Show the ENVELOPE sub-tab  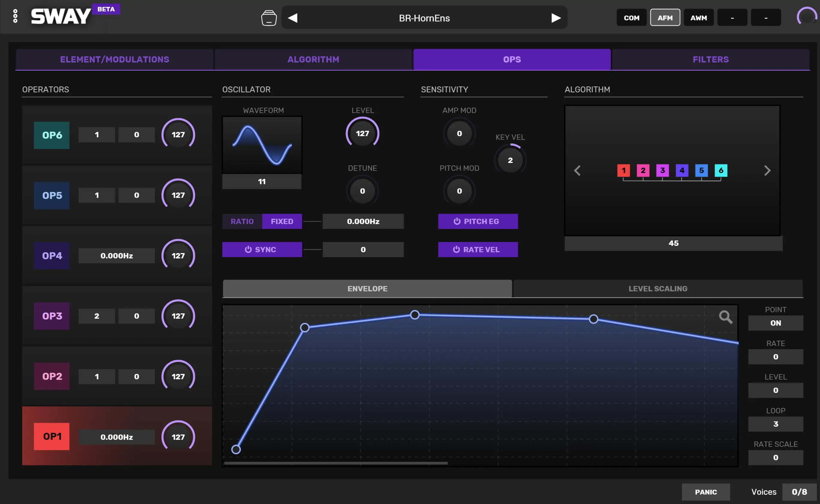pyautogui.click(x=367, y=289)
